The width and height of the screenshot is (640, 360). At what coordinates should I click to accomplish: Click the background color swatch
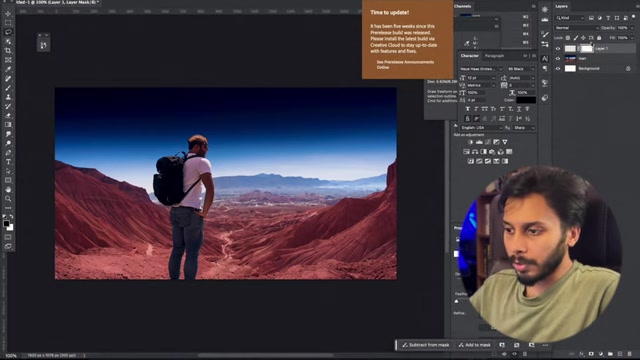click(x=10, y=227)
